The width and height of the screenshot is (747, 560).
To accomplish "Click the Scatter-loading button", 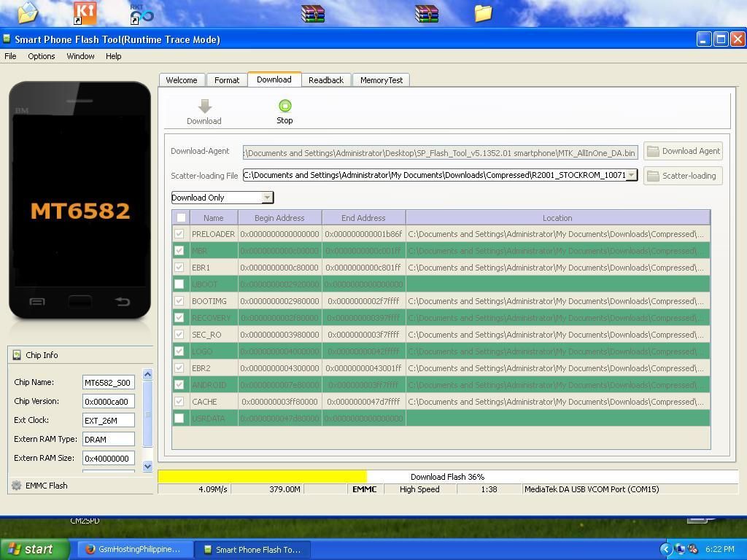I will [683, 176].
